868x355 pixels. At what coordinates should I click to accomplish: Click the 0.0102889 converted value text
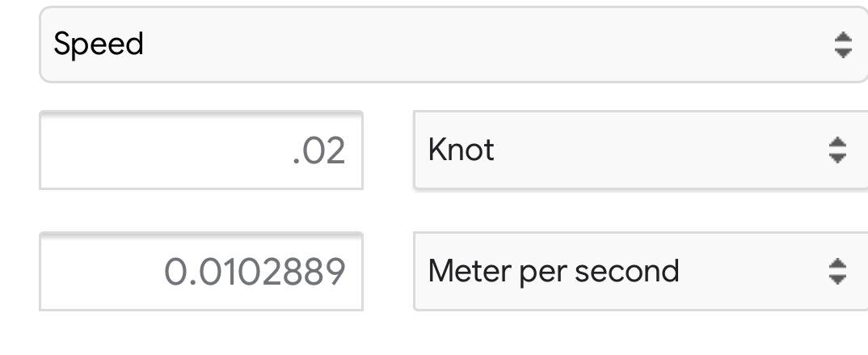coord(255,273)
